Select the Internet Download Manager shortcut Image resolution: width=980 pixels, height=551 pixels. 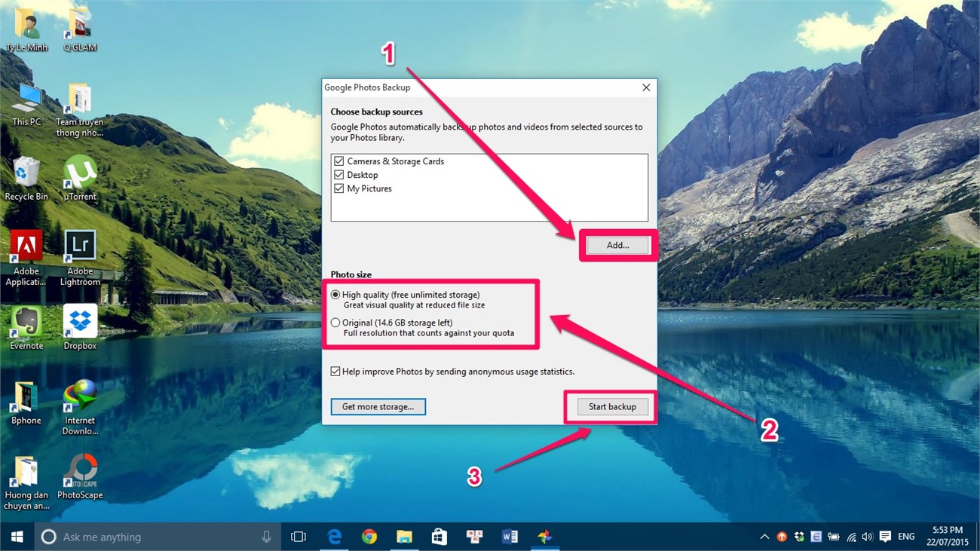[80, 409]
